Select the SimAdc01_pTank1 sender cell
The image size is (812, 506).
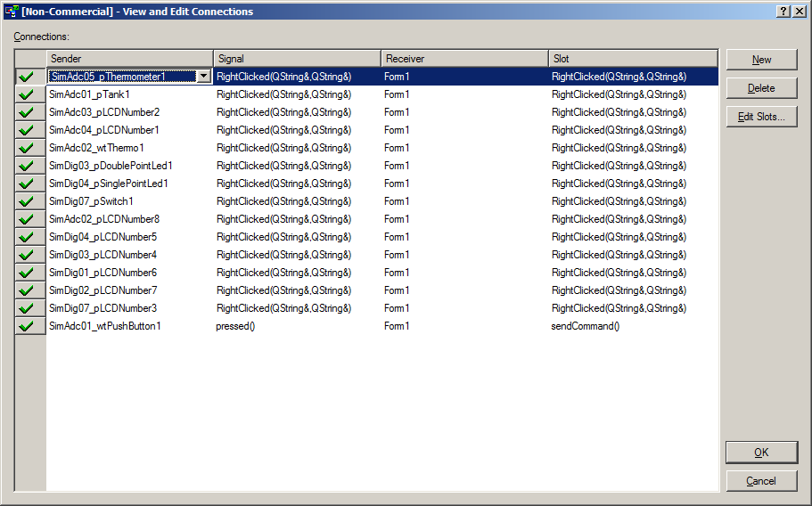130,94
